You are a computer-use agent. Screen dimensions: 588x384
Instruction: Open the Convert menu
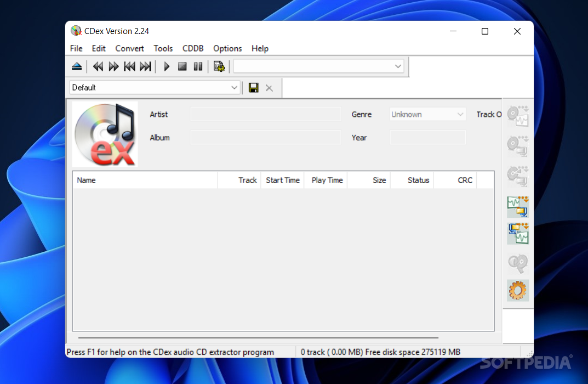pyautogui.click(x=129, y=48)
